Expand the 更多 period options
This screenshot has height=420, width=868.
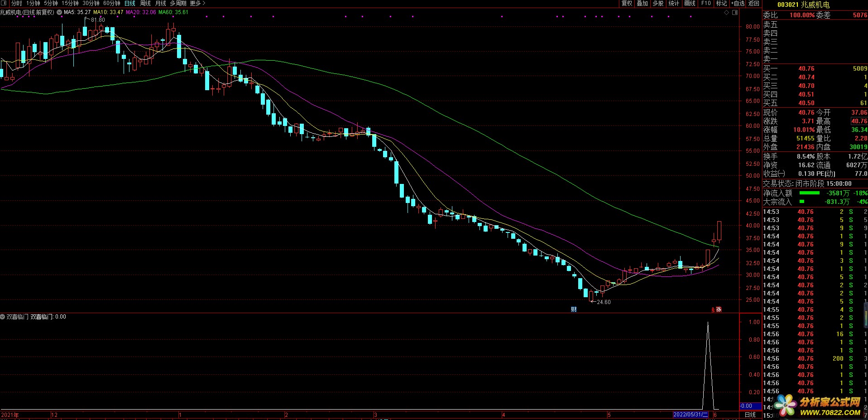[x=197, y=3]
